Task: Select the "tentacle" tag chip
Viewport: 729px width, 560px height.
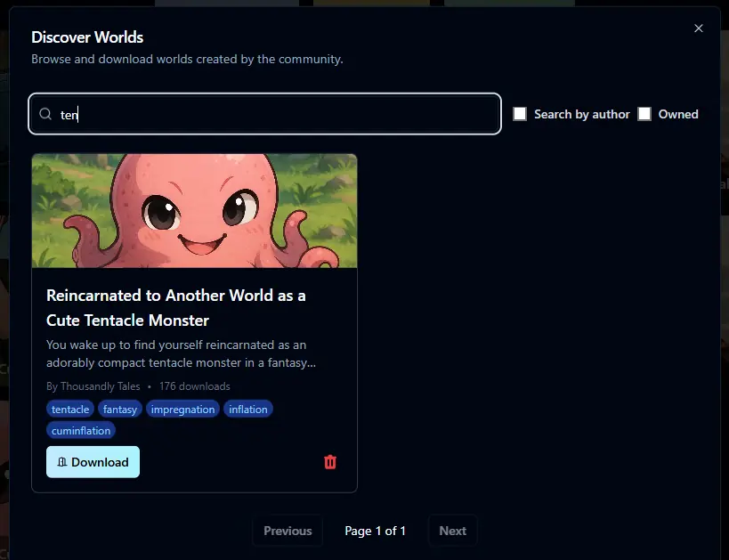Action: pos(70,410)
